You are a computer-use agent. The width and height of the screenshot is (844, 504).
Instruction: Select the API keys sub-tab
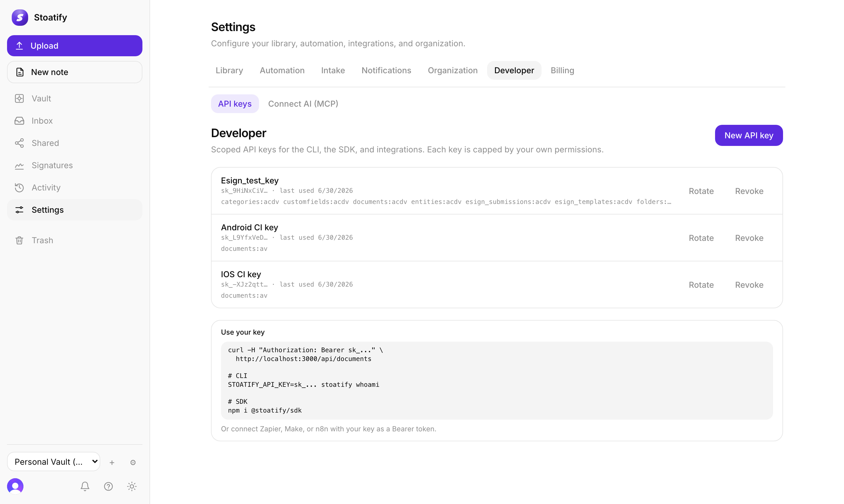coord(235,104)
